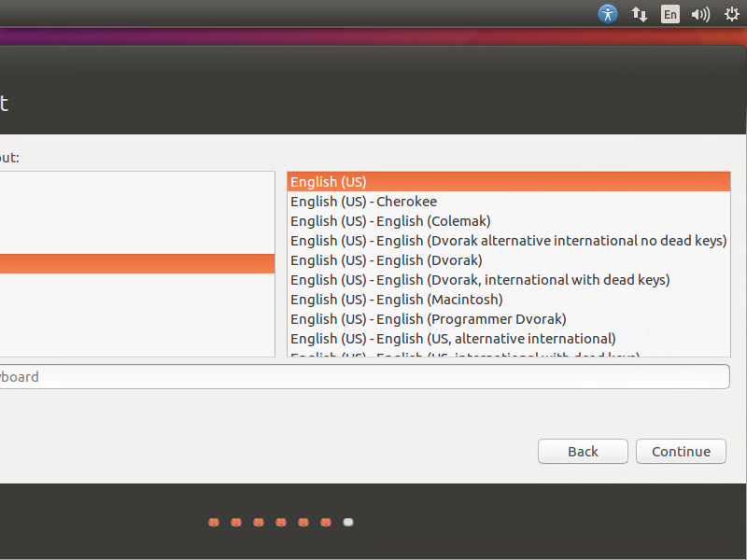Choose the English (Colemak) variant
The width and height of the screenshot is (747, 560).
pos(390,221)
